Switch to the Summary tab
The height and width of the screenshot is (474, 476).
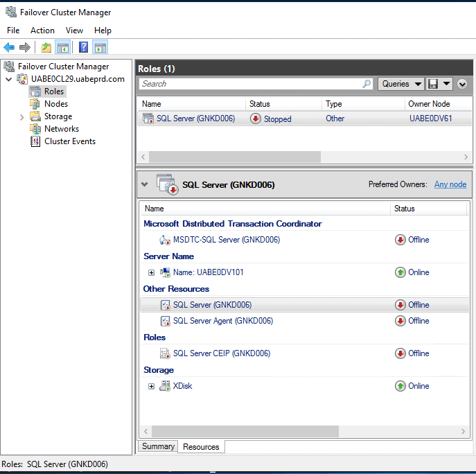coord(158,446)
